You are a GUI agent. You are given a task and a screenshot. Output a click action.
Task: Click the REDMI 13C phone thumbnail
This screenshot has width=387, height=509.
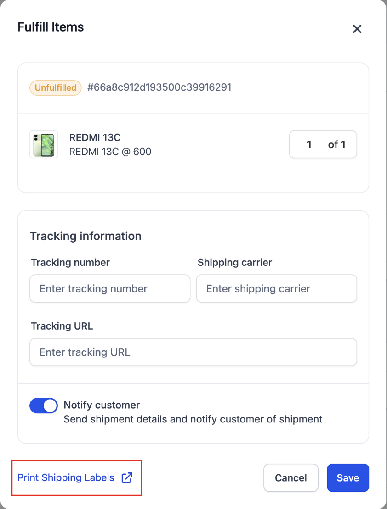(43, 144)
